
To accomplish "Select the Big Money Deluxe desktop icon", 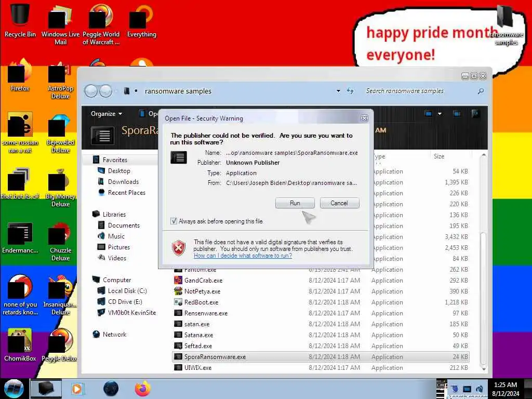I will 60,188.
